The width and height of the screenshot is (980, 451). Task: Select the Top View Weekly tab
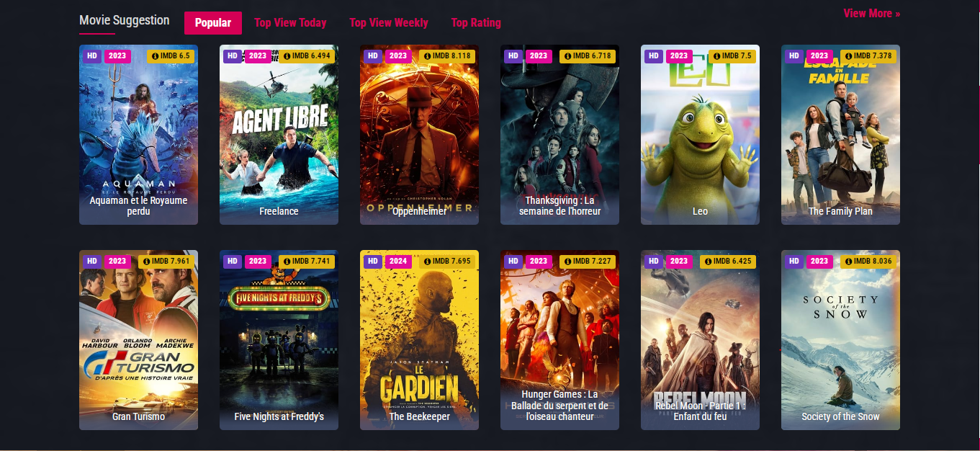click(389, 23)
